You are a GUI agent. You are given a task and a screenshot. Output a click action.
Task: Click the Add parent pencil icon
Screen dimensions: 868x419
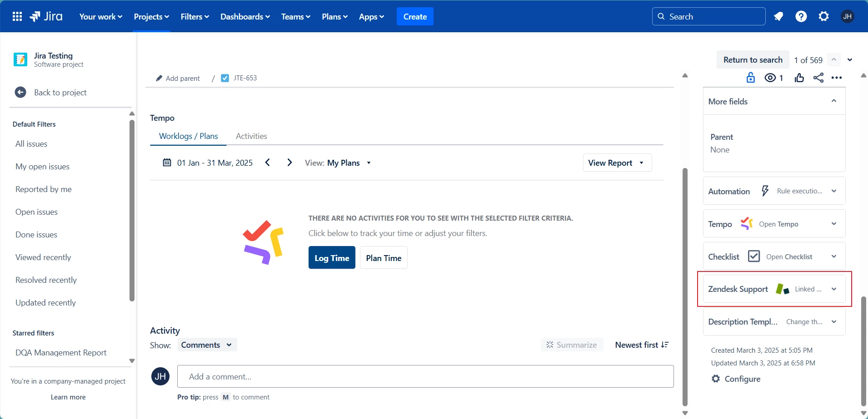tap(159, 78)
